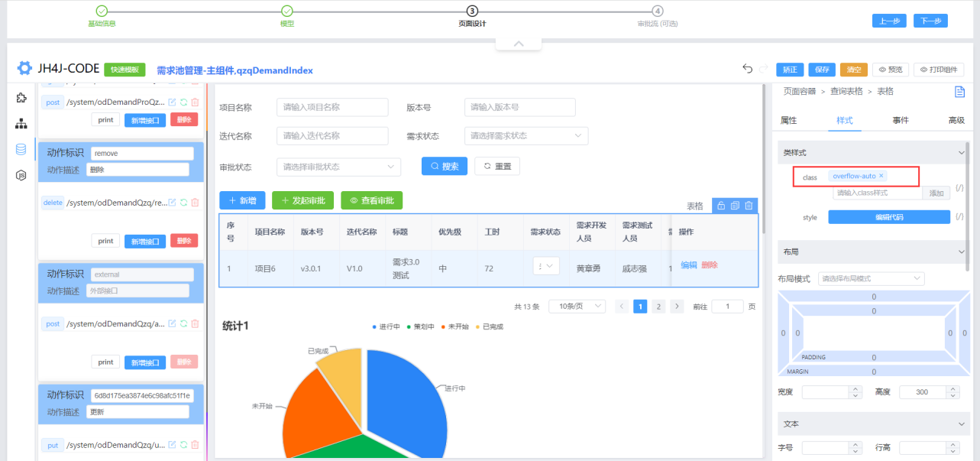Open the 10条/页 page size dropdown
The image size is (980, 461).
pos(577,307)
